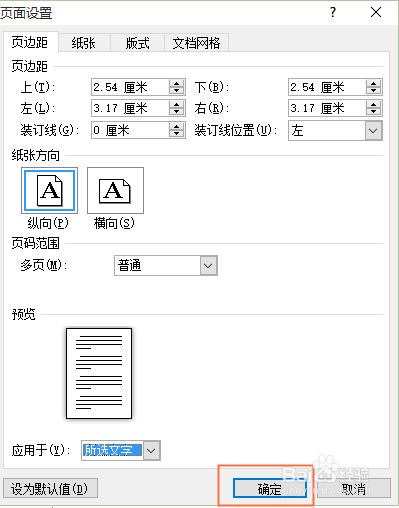Click the right margin 右(R) input field
The width and height of the screenshot is (399, 508).
[x=327, y=108]
